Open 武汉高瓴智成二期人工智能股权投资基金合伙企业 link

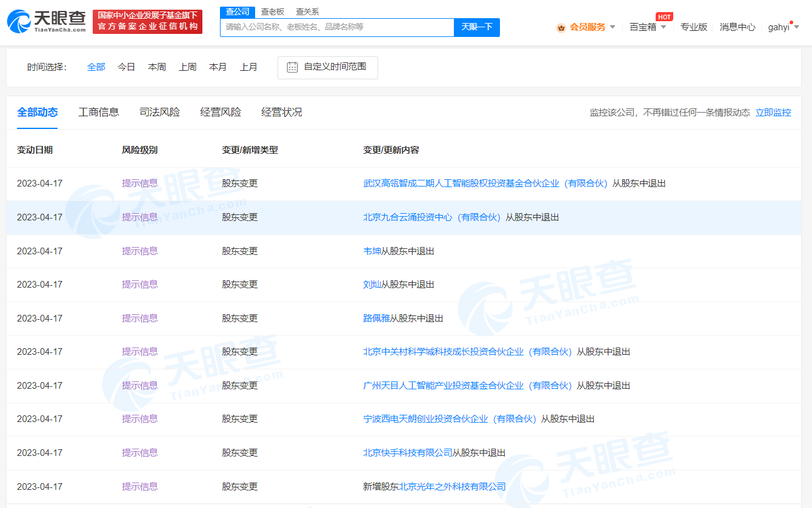tap(485, 183)
